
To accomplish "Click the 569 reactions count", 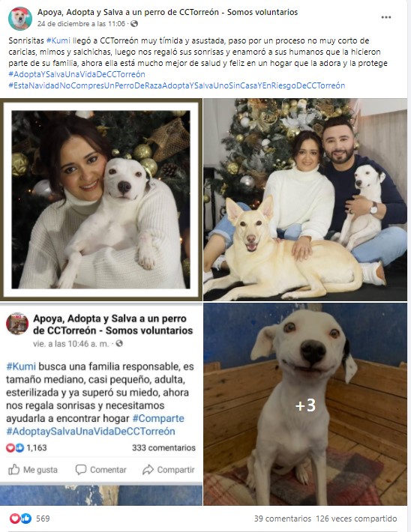I will tap(43, 519).
